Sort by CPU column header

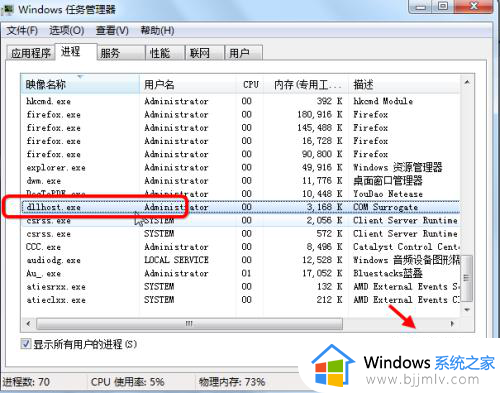click(250, 84)
